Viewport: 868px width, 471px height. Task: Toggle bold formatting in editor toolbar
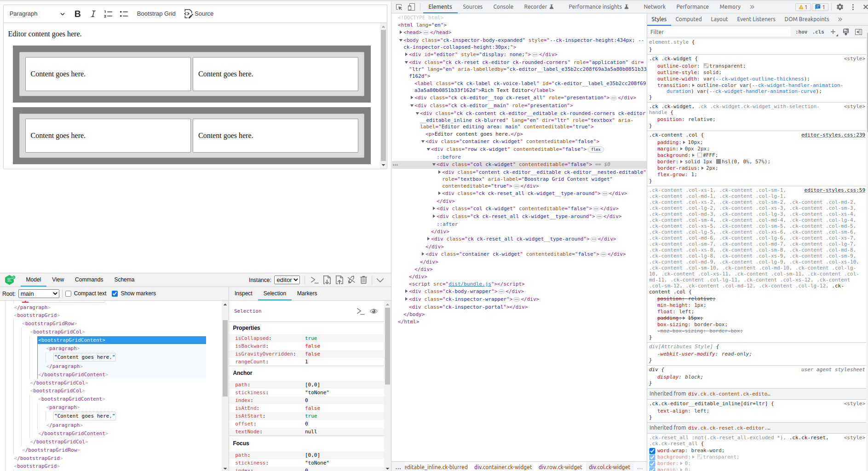click(x=78, y=14)
